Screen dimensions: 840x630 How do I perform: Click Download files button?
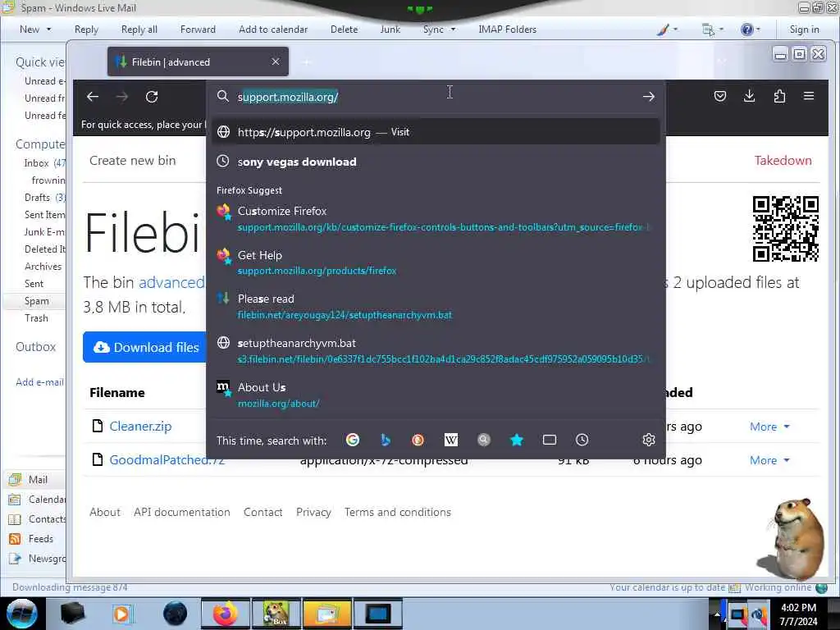click(x=144, y=347)
